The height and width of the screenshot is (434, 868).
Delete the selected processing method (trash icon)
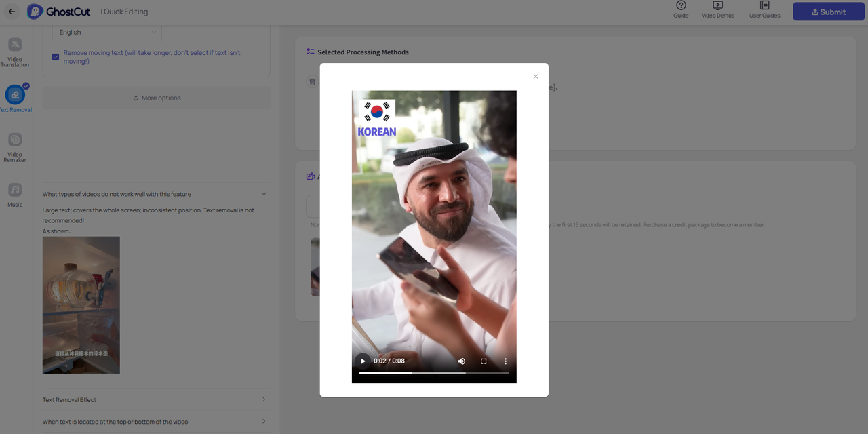coord(312,82)
